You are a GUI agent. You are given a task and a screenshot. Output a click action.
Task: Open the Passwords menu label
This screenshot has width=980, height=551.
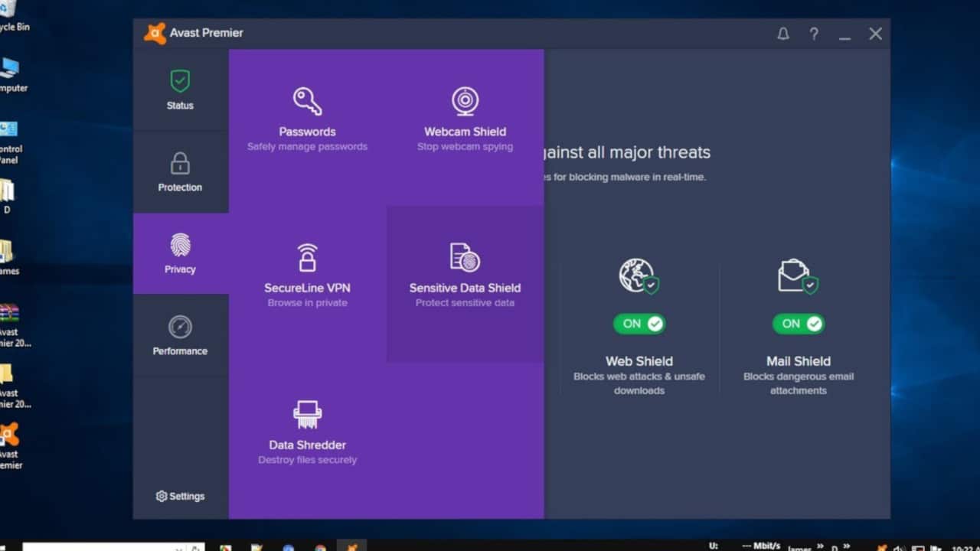coord(307,132)
